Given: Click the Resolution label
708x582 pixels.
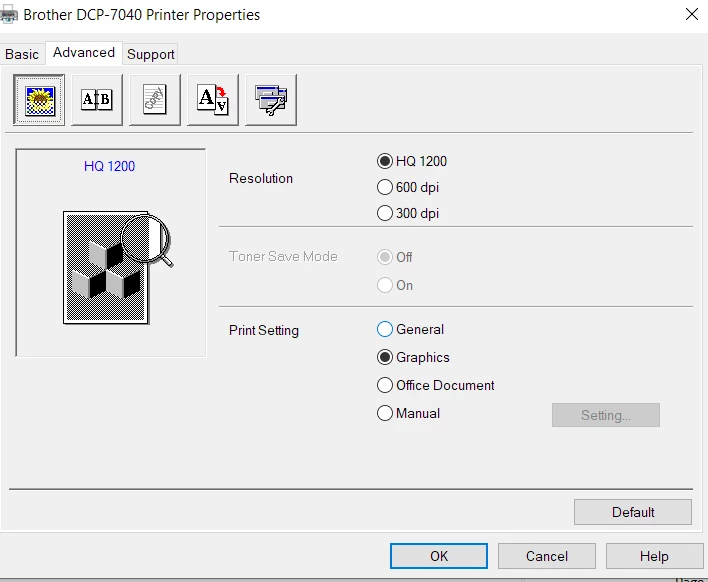Looking at the screenshot, I should click(x=261, y=178).
